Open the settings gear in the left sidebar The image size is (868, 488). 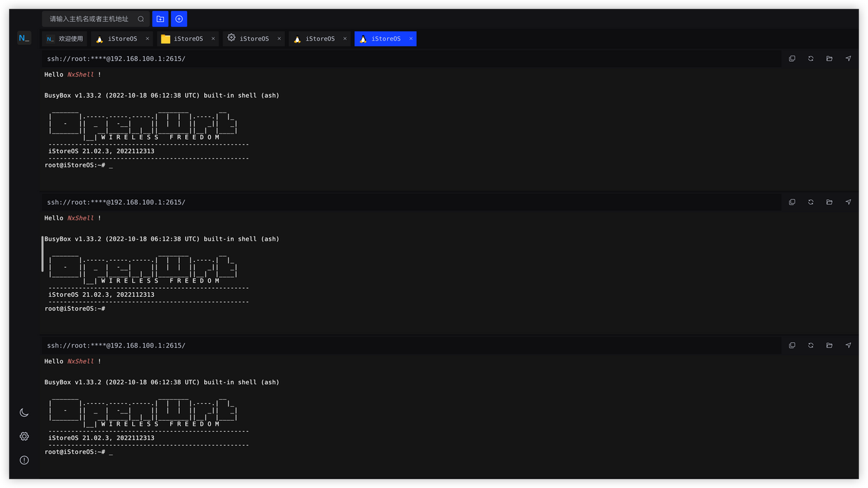click(24, 436)
